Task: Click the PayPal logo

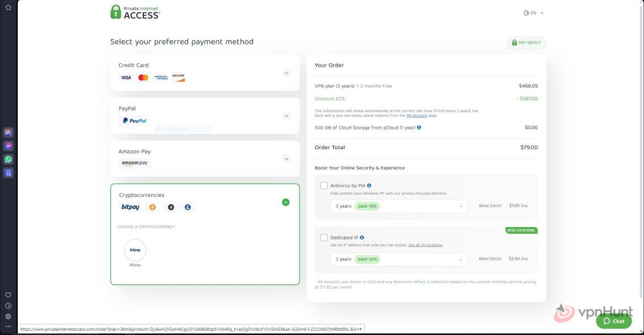Action: (x=135, y=121)
